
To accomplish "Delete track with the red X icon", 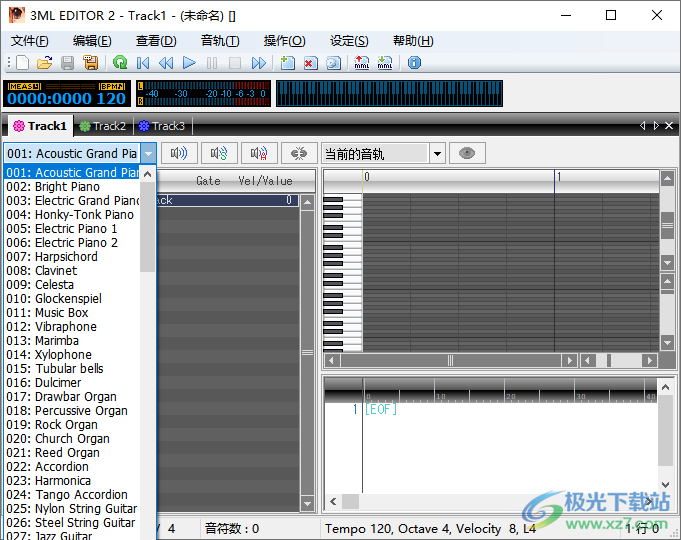I will tap(310, 63).
